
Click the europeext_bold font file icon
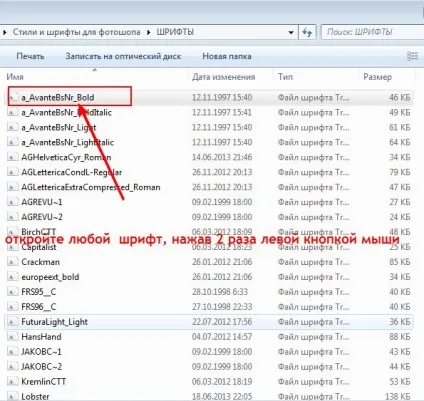(13, 277)
